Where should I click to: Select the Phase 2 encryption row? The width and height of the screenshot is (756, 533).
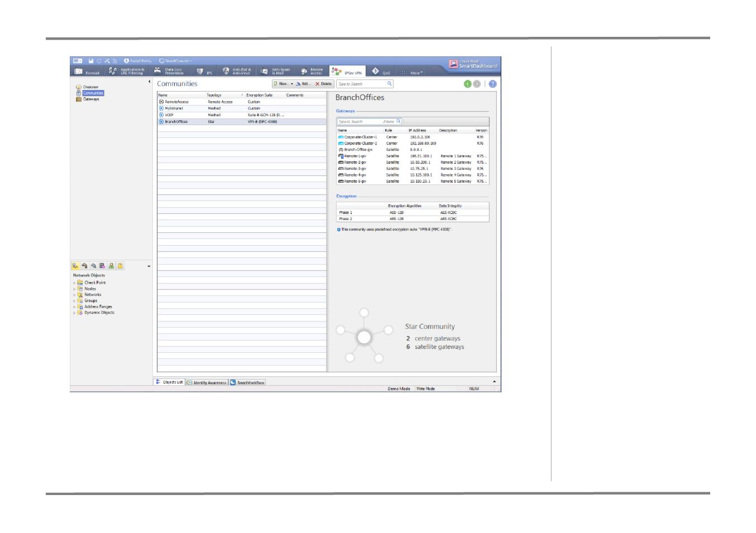click(x=413, y=219)
